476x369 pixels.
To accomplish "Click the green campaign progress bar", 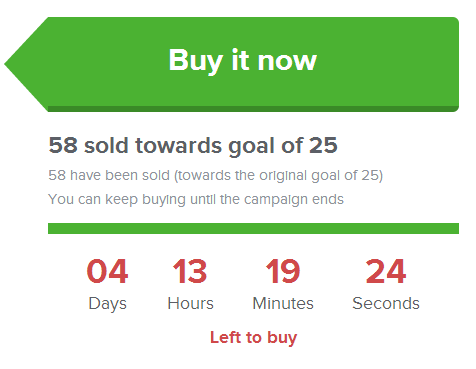I will click(x=253, y=228).
